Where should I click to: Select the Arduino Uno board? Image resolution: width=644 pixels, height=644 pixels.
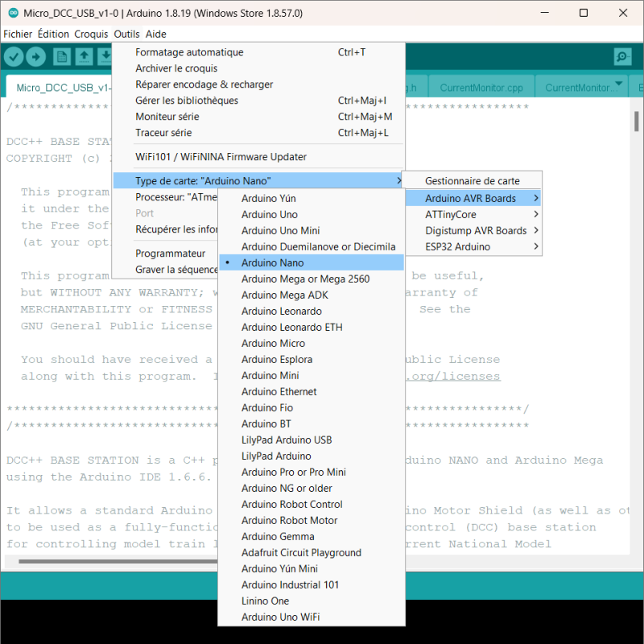(312, 214)
